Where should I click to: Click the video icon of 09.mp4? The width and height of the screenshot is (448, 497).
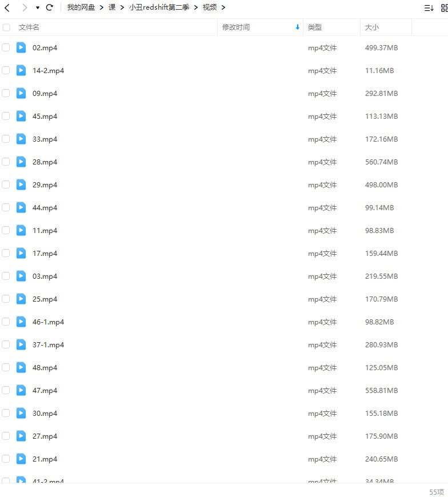tap(21, 93)
